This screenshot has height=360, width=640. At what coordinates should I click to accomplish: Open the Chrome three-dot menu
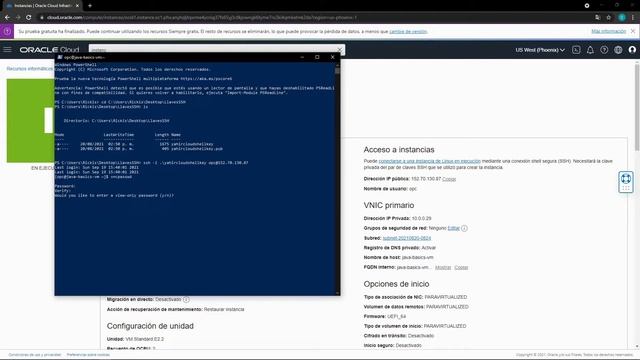[x=633, y=18]
